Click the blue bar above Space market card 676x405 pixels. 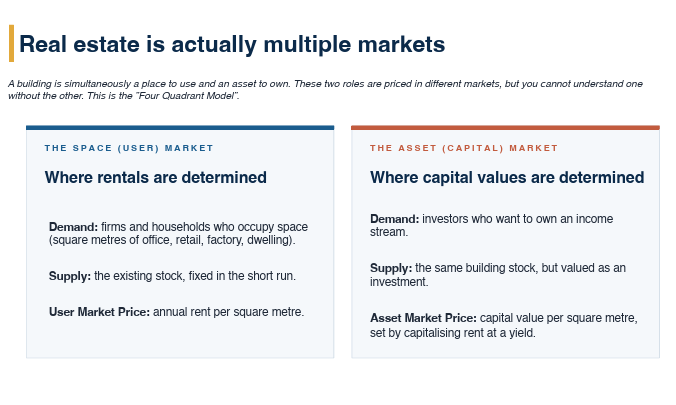coord(180,128)
